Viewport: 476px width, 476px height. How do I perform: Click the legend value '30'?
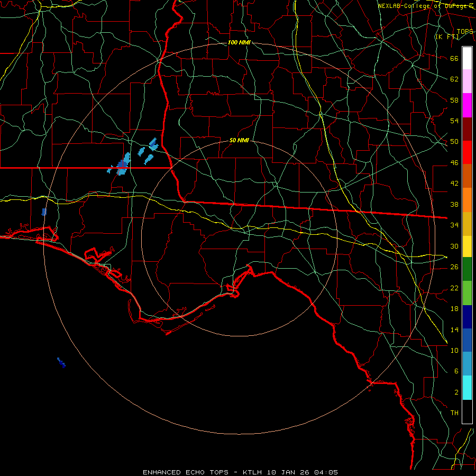(x=454, y=246)
